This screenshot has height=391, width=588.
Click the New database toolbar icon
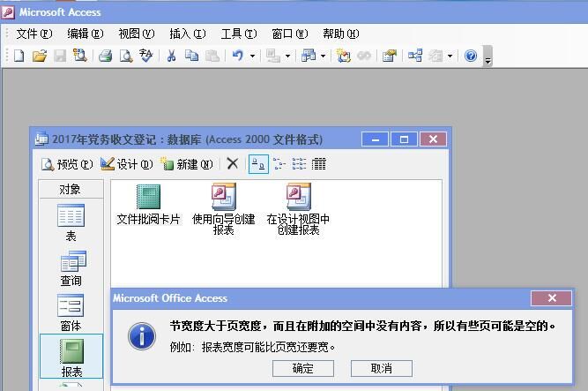coord(19,56)
